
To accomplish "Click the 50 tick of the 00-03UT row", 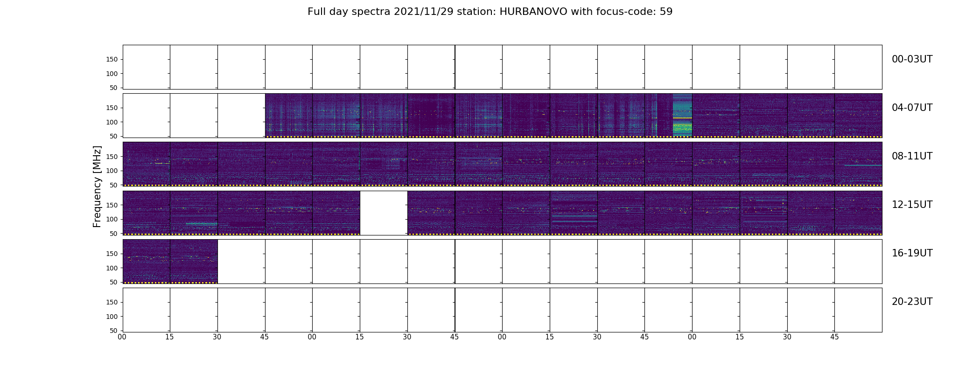I will 114,88.
